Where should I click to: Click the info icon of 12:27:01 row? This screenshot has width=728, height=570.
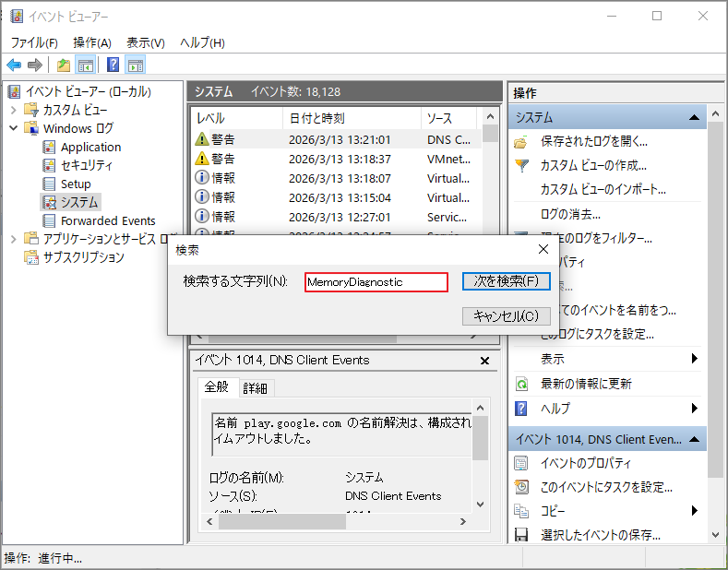[x=202, y=217]
